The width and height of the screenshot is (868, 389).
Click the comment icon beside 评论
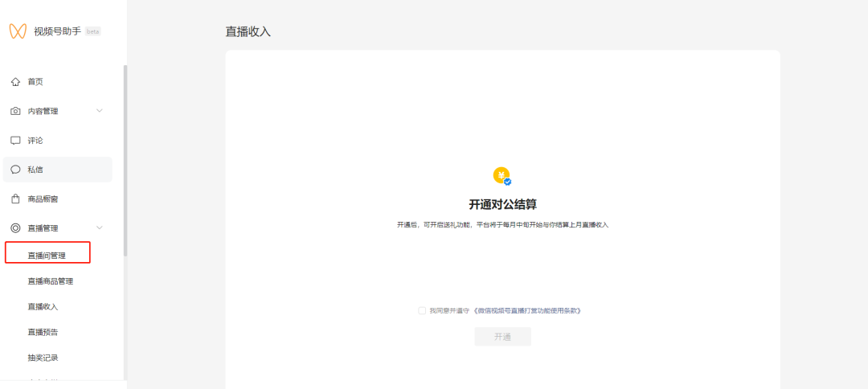(15, 141)
